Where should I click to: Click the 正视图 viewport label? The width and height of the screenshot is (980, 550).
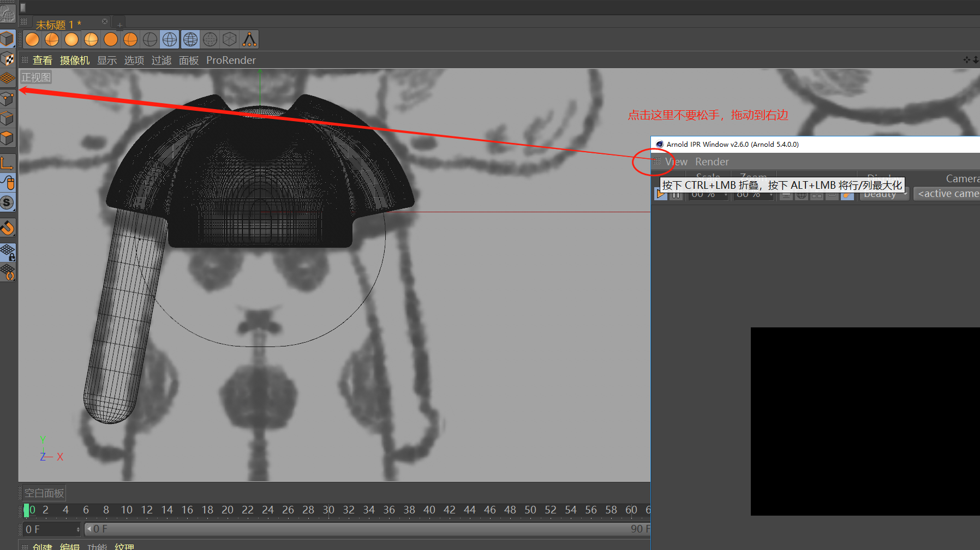[36, 77]
